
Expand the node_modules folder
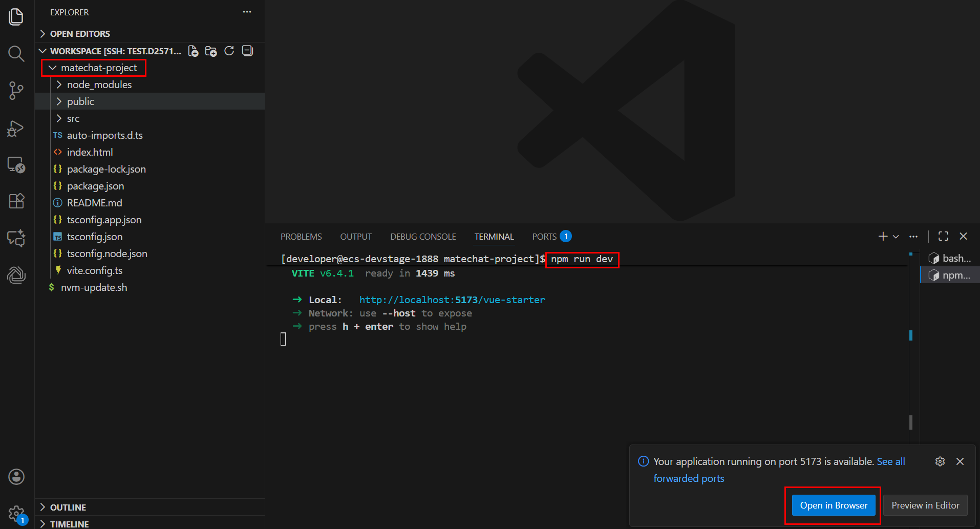pos(99,84)
